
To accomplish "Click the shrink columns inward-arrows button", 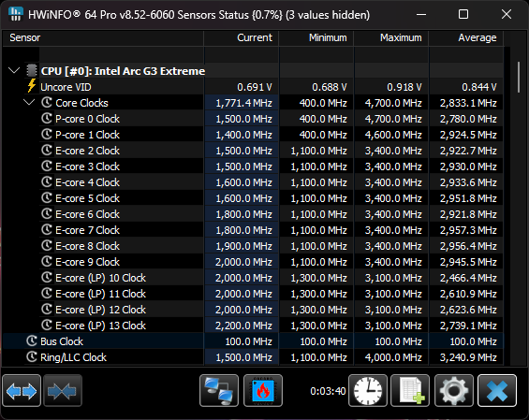I will (63, 391).
